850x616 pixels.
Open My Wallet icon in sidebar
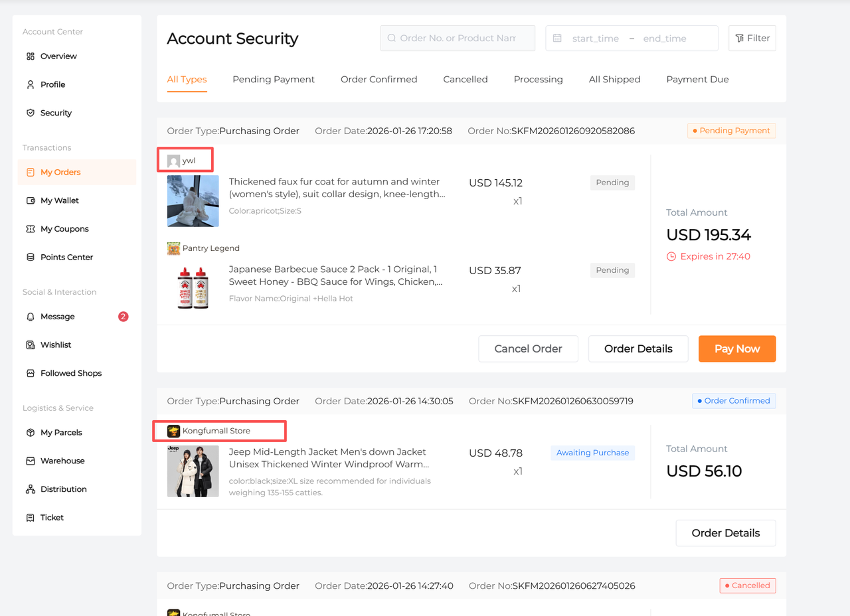(x=31, y=200)
